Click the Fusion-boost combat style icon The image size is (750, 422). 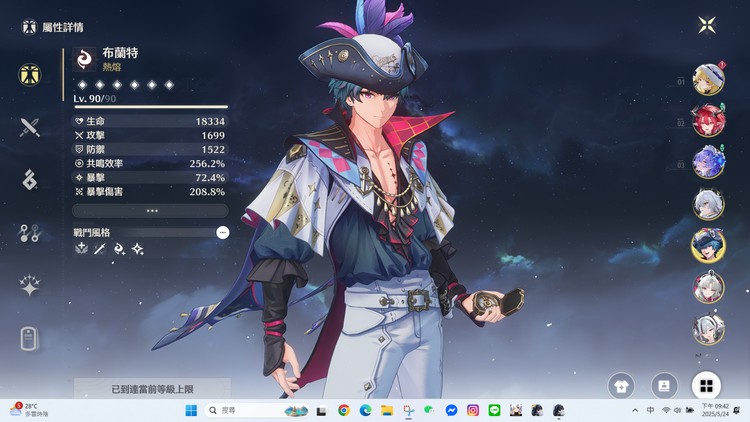click(x=119, y=248)
